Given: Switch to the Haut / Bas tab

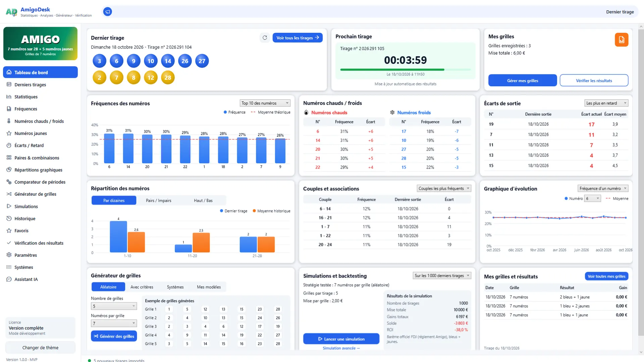Looking at the screenshot, I should click(203, 200).
